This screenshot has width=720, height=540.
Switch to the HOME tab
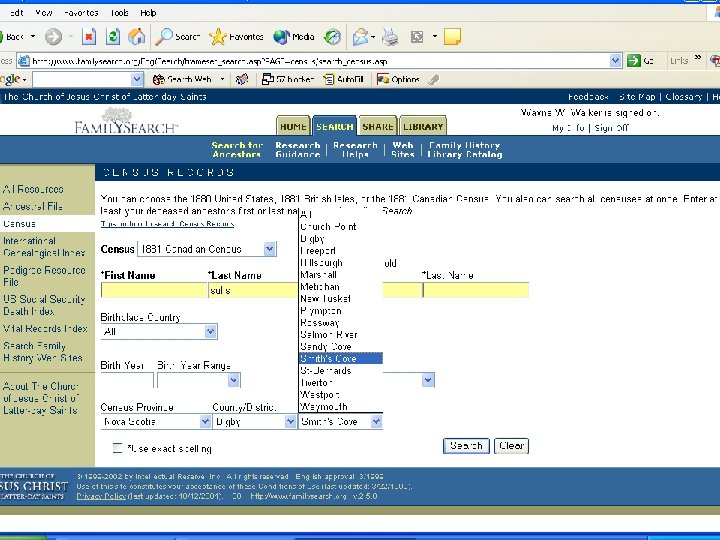(293, 126)
